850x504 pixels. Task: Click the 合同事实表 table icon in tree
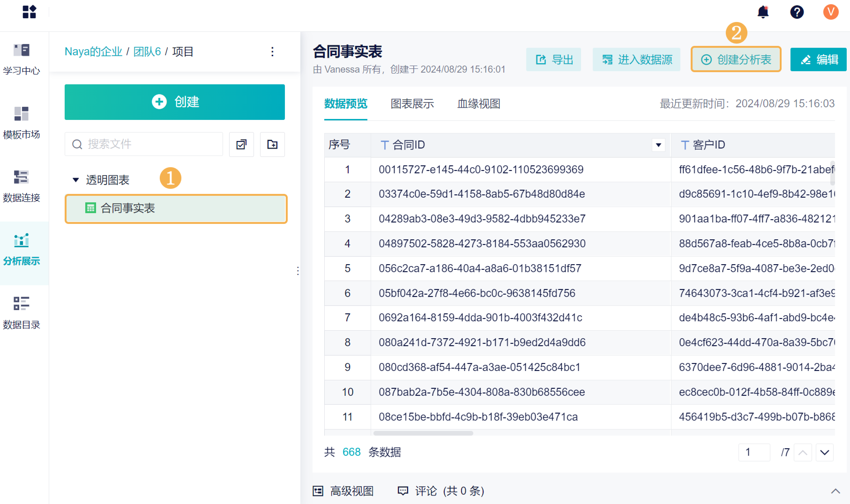pos(90,208)
